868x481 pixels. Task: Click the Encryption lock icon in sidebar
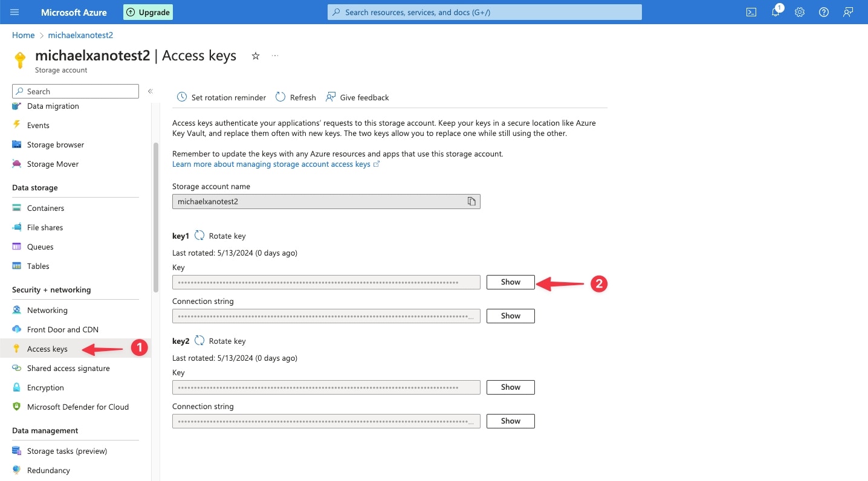pyautogui.click(x=17, y=387)
